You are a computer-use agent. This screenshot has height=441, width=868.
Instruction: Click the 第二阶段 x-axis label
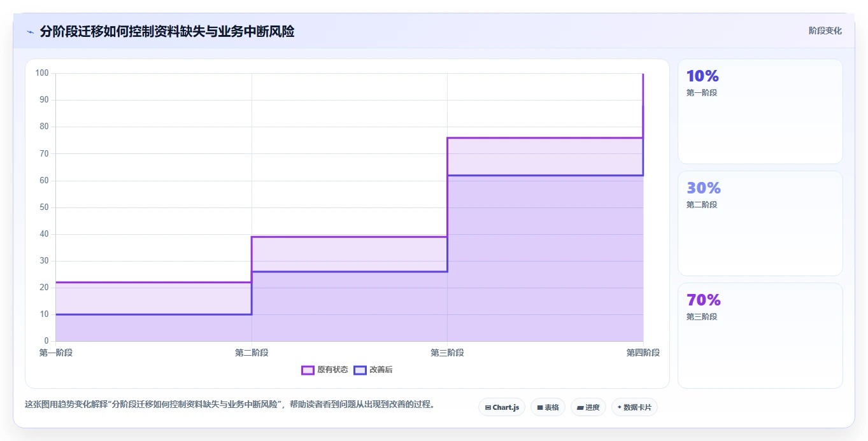[x=252, y=353]
